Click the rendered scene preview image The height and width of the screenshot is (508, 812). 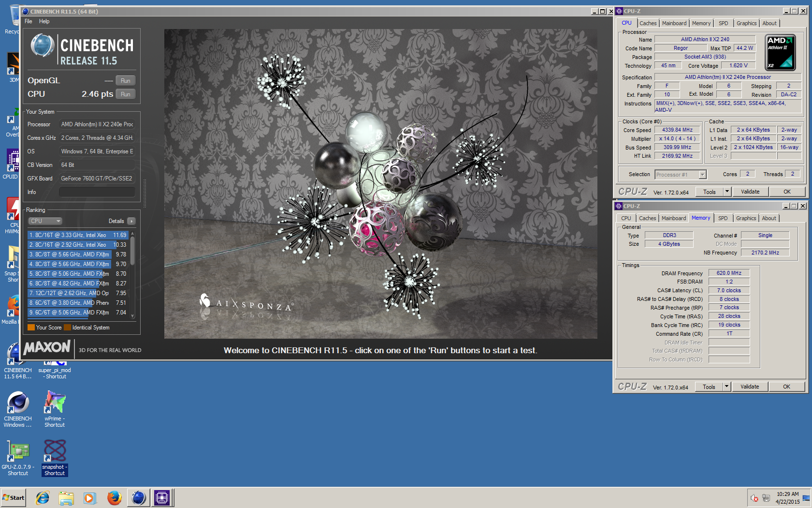coord(380,184)
